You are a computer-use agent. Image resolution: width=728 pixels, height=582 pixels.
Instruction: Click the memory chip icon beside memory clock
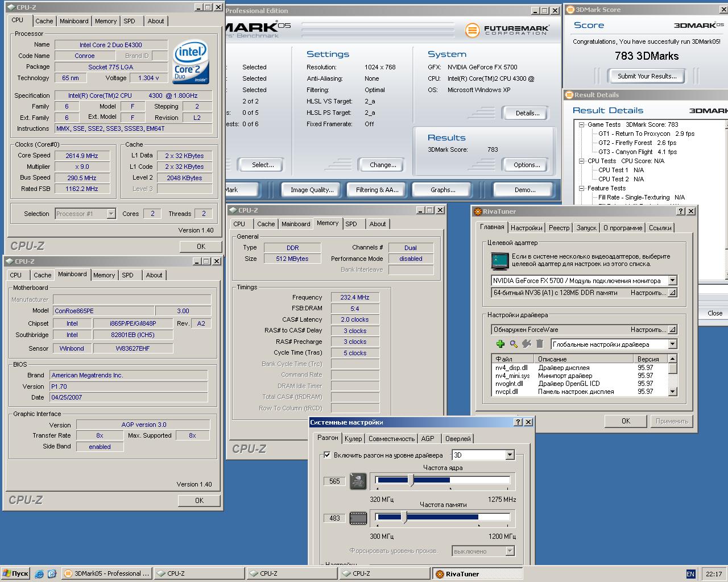click(358, 518)
